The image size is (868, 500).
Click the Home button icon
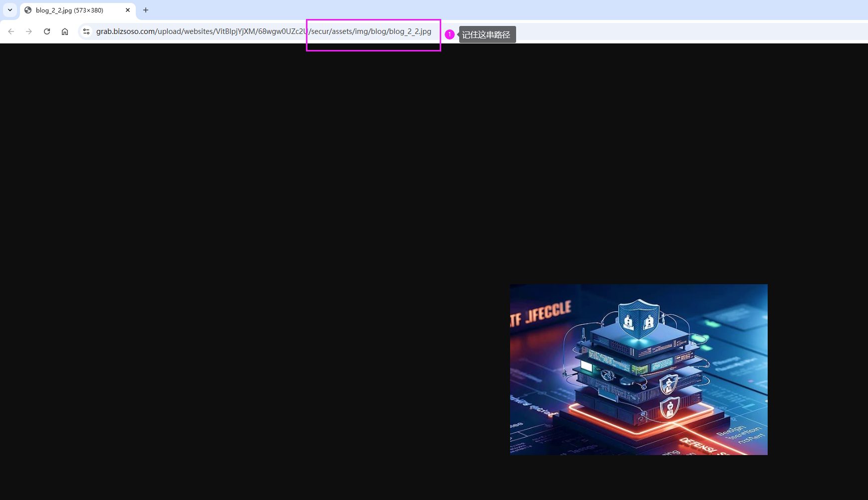65,31
